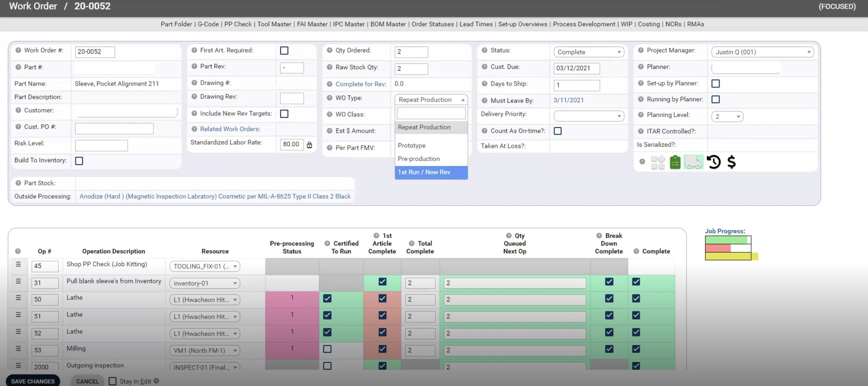
Task: Click the dollar sign costing icon
Action: click(731, 162)
